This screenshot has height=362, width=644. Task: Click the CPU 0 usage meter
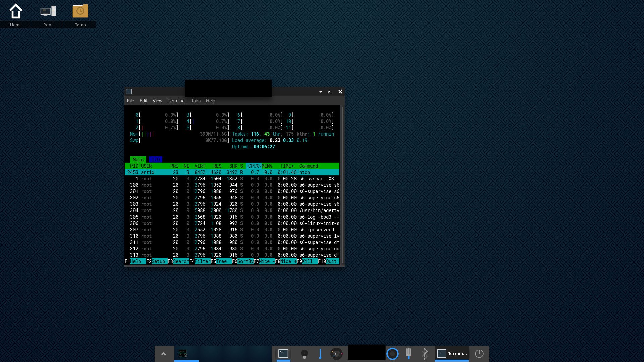tap(157, 115)
